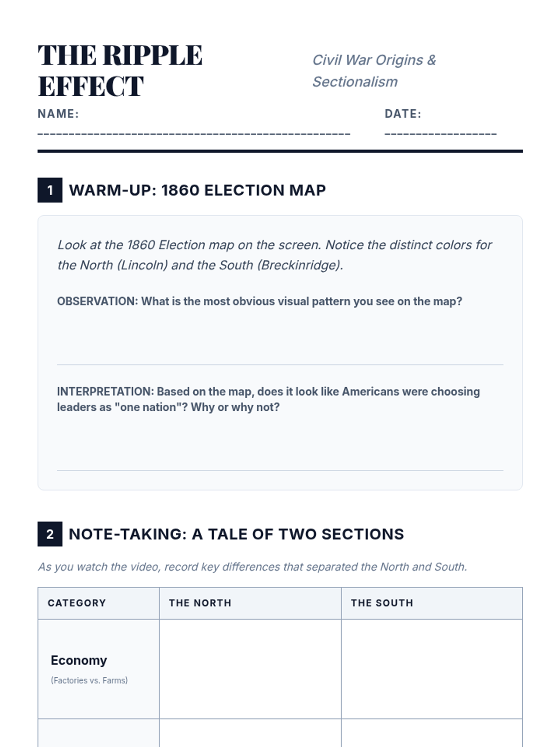Select The Ripple Effect title

[x=120, y=71]
